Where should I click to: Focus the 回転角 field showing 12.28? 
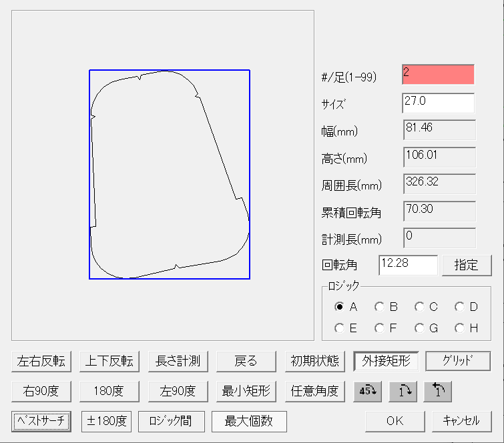[409, 266]
